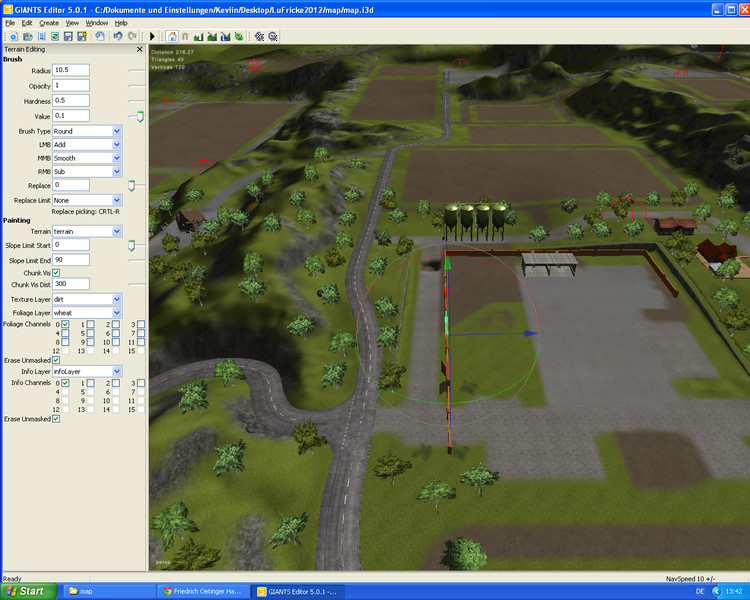Click the Open file toolbar icon
This screenshot has height=600, width=750.
coord(28,36)
